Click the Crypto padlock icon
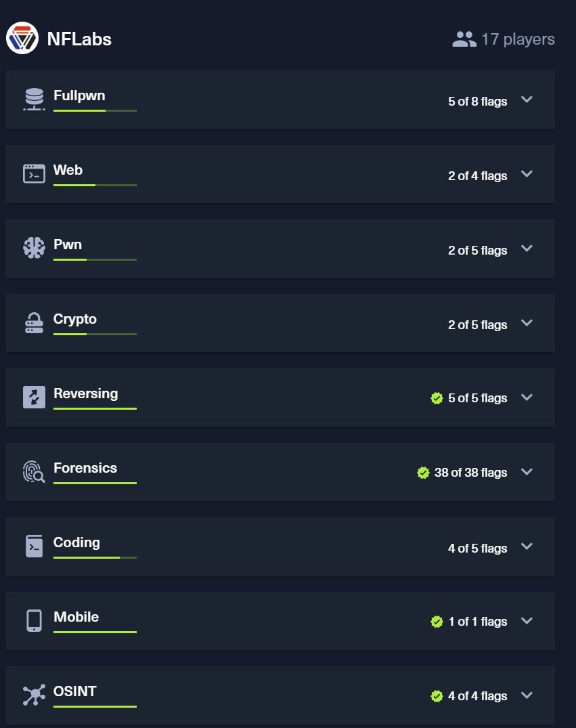This screenshot has height=728, width=576. pyautogui.click(x=35, y=322)
